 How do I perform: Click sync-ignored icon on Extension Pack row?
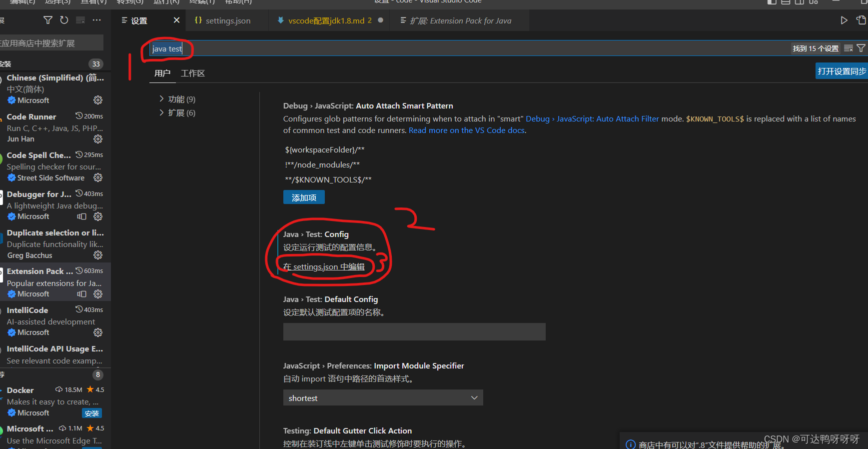(81, 294)
